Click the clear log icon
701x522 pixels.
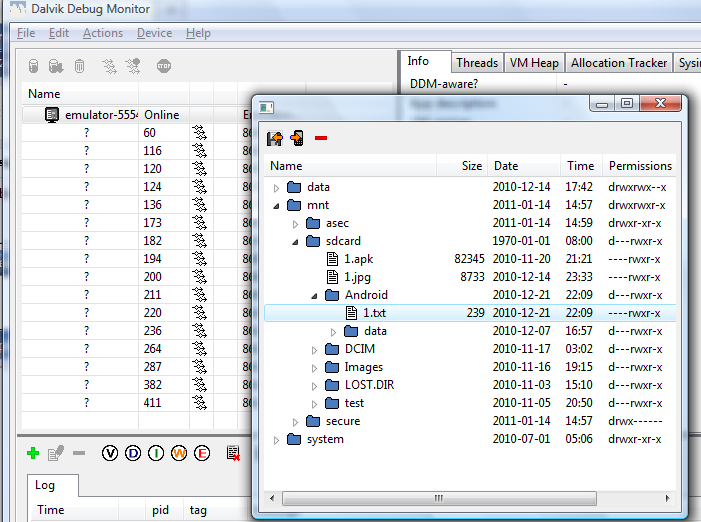pos(233,453)
